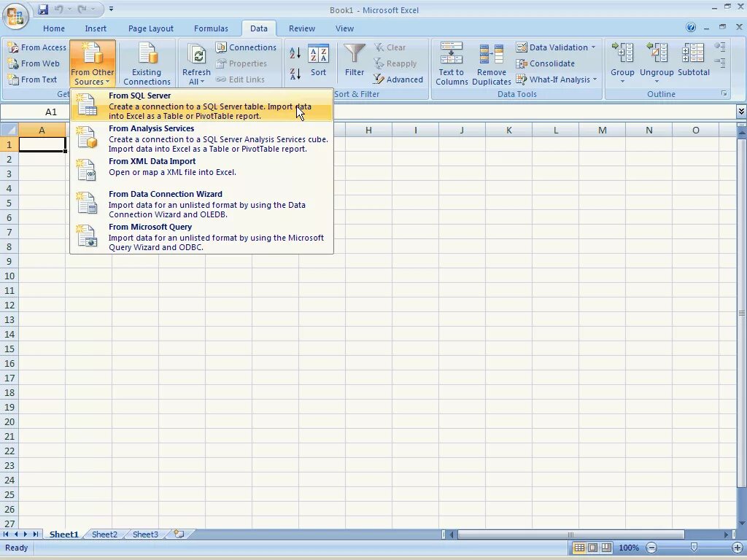Close the From Other Sources dropdown button

[93, 64]
